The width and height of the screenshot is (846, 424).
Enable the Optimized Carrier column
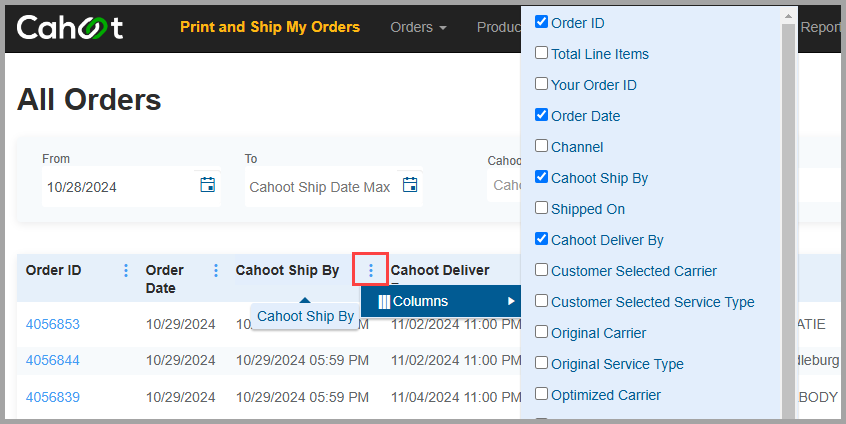click(x=541, y=394)
